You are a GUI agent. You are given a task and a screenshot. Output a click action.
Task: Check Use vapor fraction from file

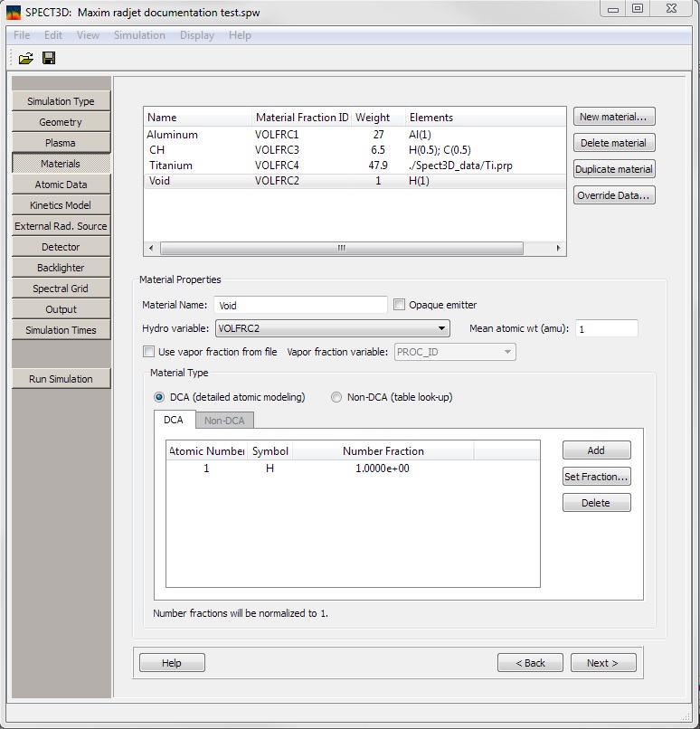149,352
